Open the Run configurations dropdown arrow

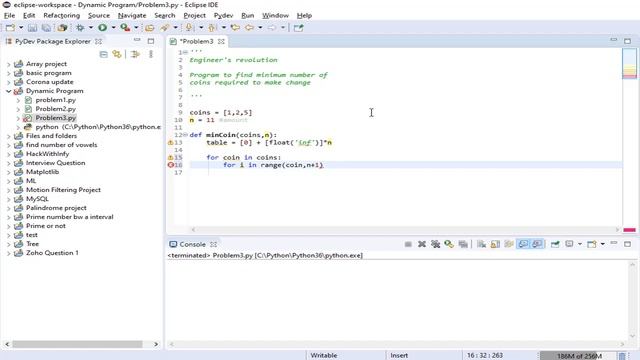point(113,28)
